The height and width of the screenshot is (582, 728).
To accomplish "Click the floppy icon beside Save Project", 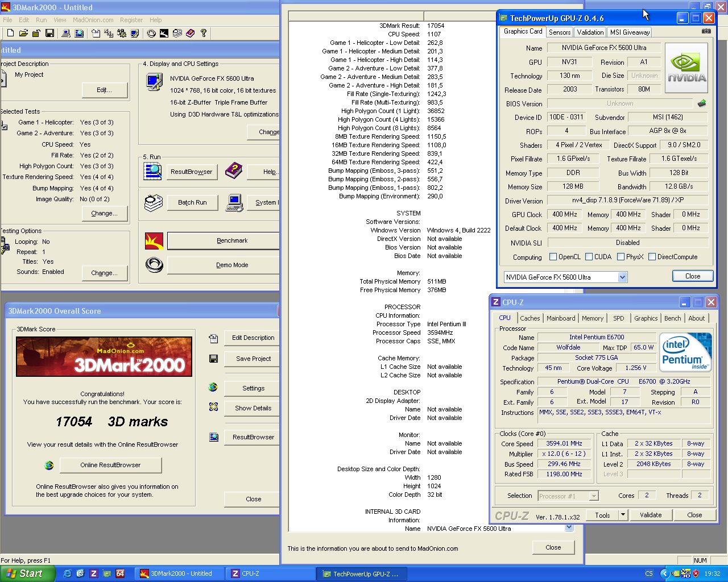I will click(214, 359).
